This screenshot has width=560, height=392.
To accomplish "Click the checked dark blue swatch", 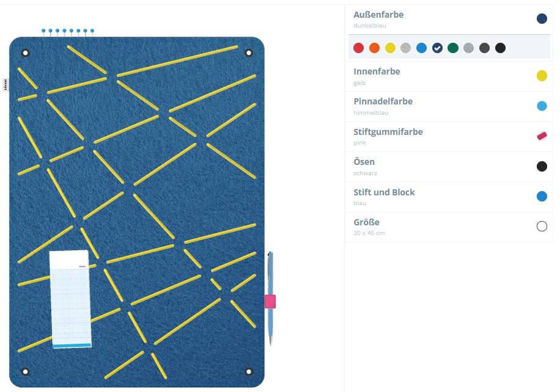I will click(437, 48).
